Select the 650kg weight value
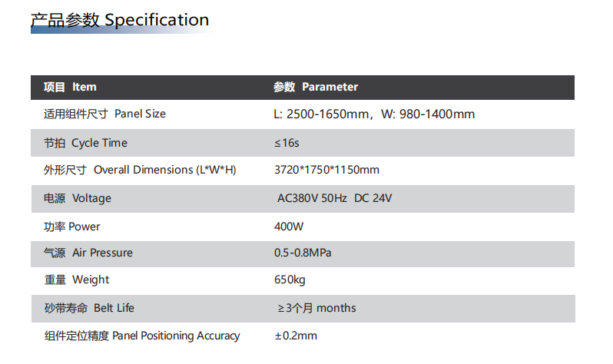The width and height of the screenshot is (613, 364). 290,280
